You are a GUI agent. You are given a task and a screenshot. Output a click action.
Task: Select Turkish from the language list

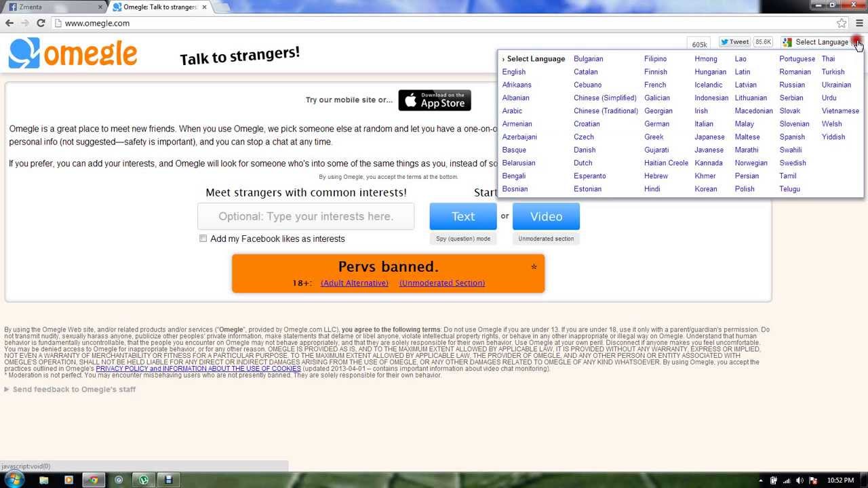pos(833,72)
